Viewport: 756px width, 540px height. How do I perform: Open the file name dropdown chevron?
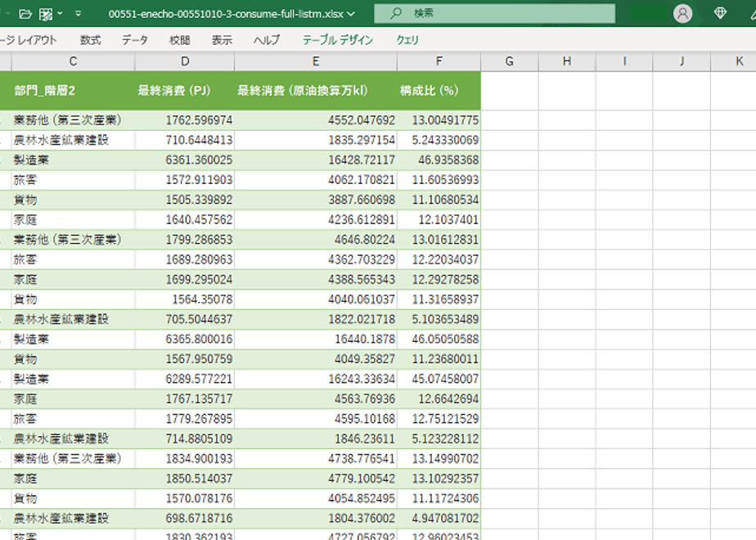[x=351, y=14]
